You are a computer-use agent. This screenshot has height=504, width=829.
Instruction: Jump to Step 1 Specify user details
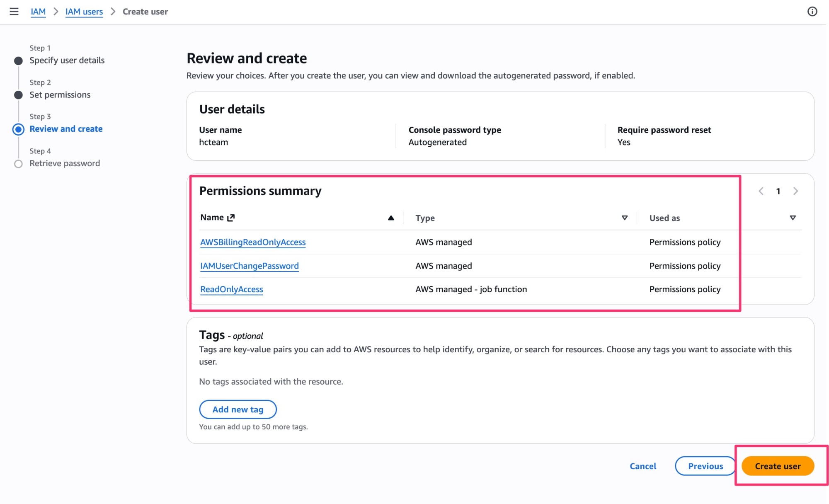(67, 60)
